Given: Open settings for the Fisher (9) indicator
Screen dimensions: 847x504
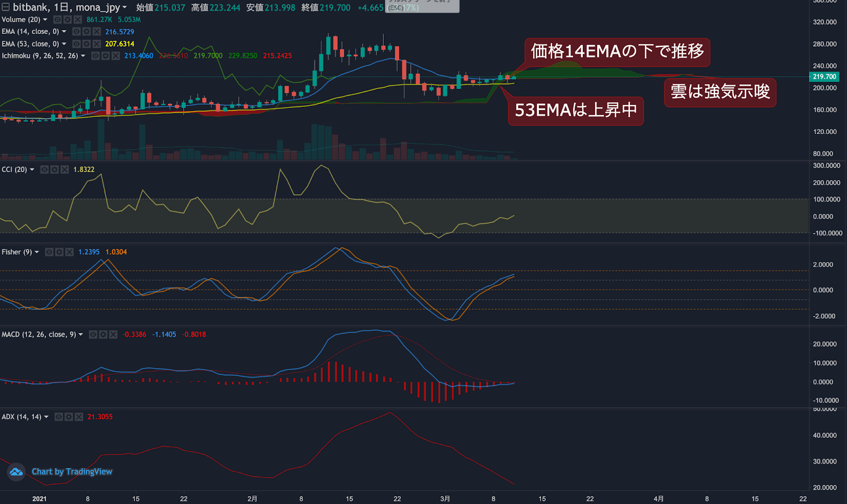Looking at the screenshot, I should pyautogui.click(x=59, y=252).
